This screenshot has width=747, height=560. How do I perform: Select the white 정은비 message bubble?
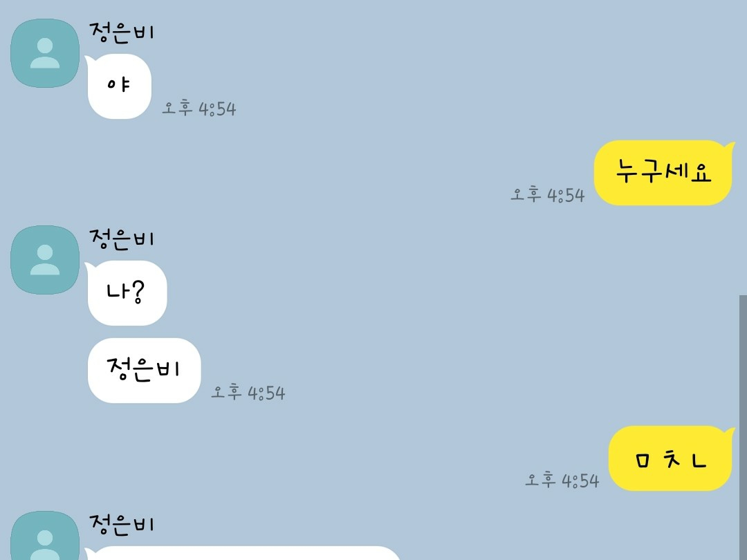tap(145, 371)
